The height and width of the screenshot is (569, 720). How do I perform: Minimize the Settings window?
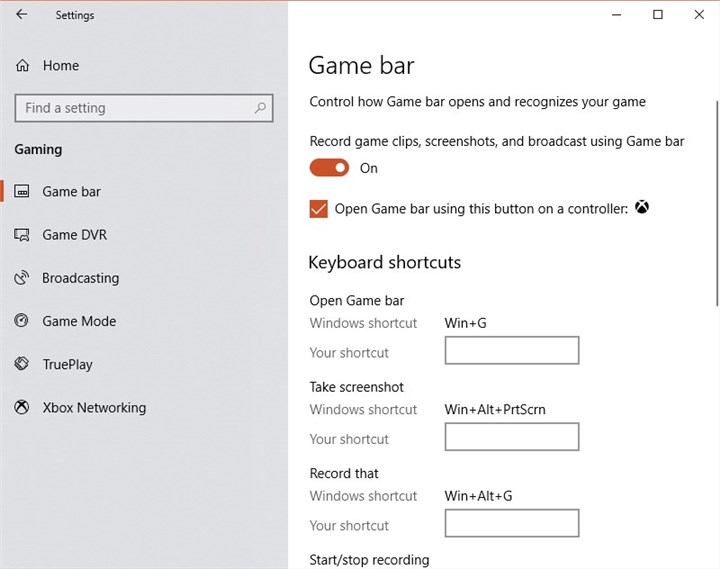coord(617,15)
